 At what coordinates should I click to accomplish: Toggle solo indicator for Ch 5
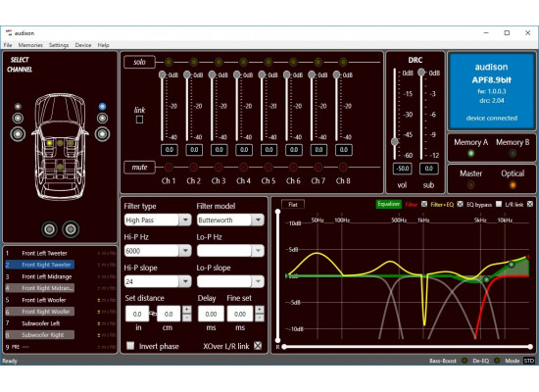click(x=269, y=63)
